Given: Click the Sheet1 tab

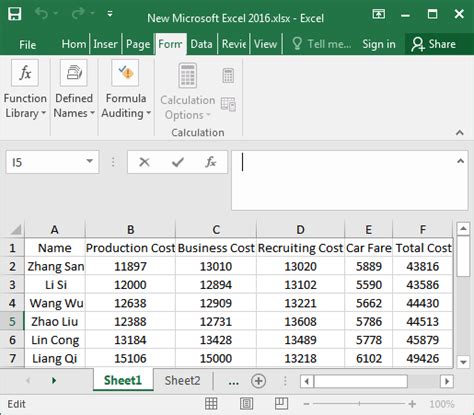Looking at the screenshot, I should click(123, 380).
